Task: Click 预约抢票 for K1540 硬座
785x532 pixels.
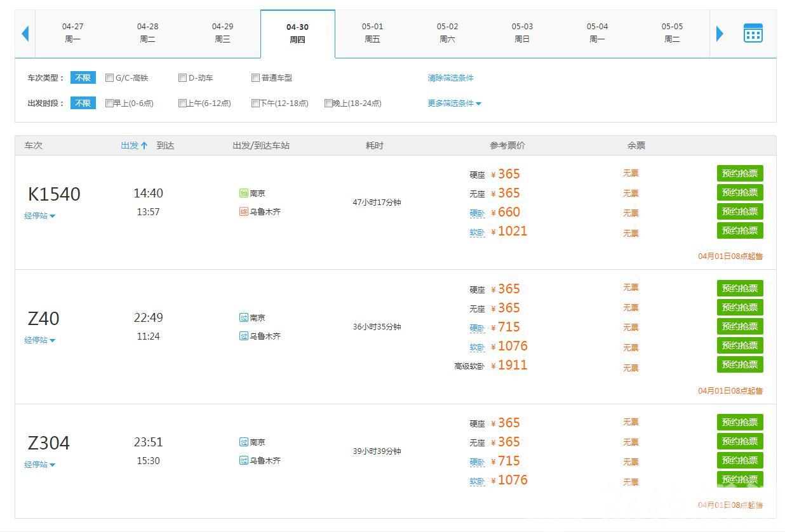Action: (x=740, y=173)
